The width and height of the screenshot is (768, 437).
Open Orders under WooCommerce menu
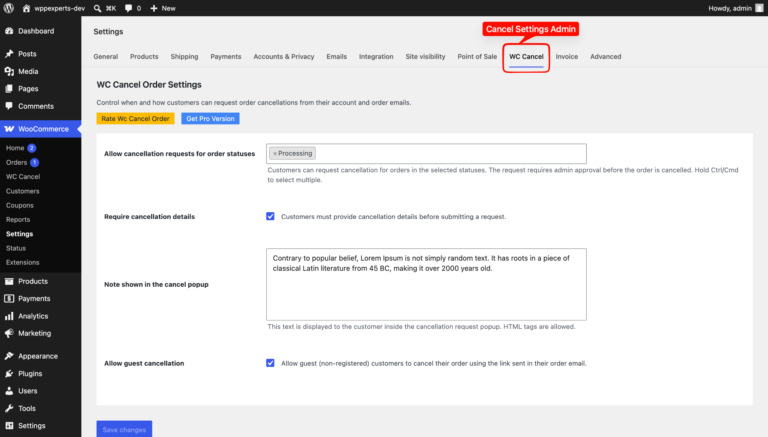coord(16,162)
